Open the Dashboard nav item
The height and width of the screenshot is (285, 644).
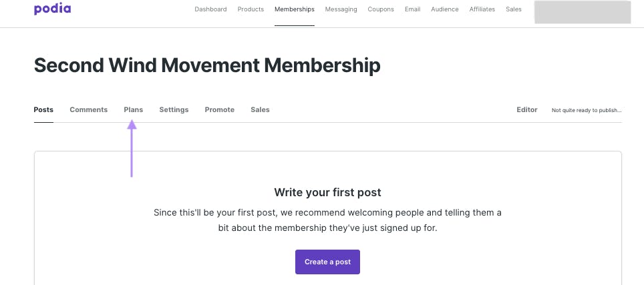click(x=210, y=9)
